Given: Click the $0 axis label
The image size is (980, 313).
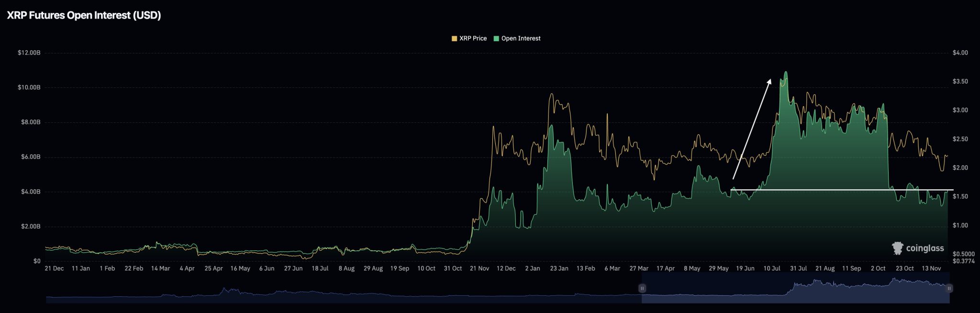Looking at the screenshot, I should tap(37, 261).
